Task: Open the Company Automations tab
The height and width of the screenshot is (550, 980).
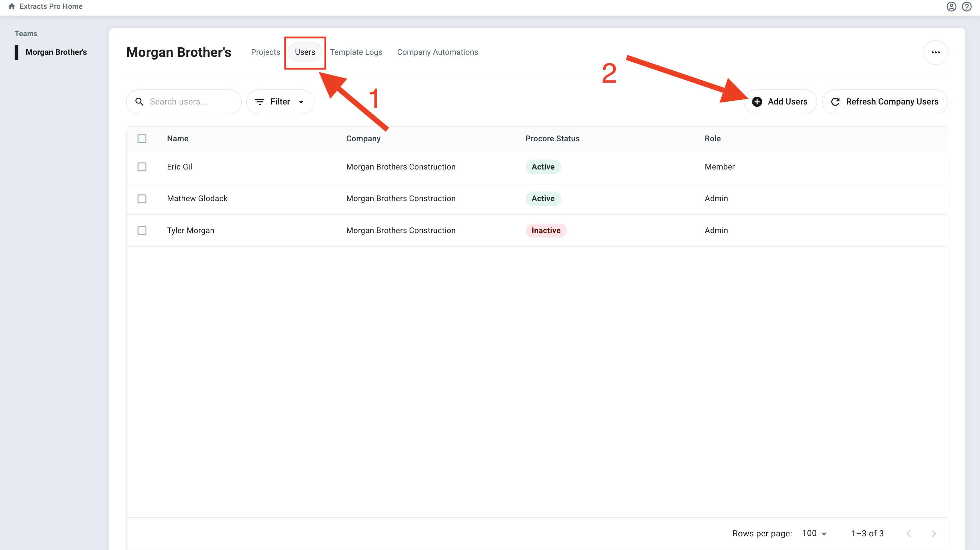Action: (438, 52)
